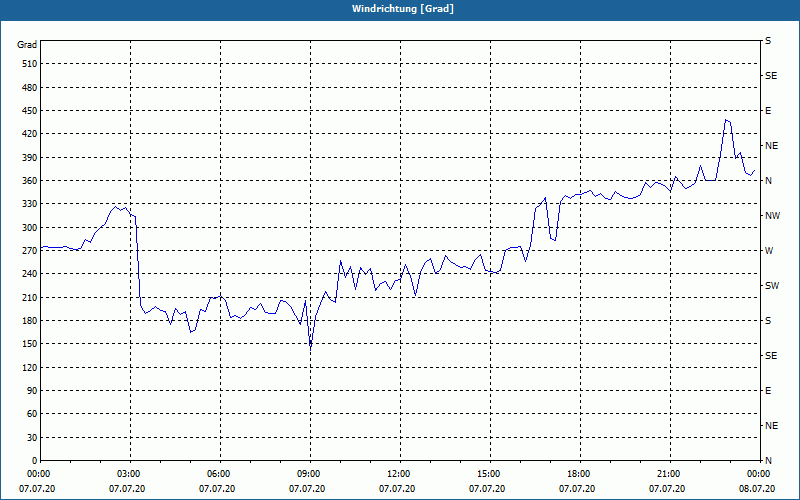Click the E compass label beside 450 gridline
The width and height of the screenshot is (800, 500).
pos(768,111)
